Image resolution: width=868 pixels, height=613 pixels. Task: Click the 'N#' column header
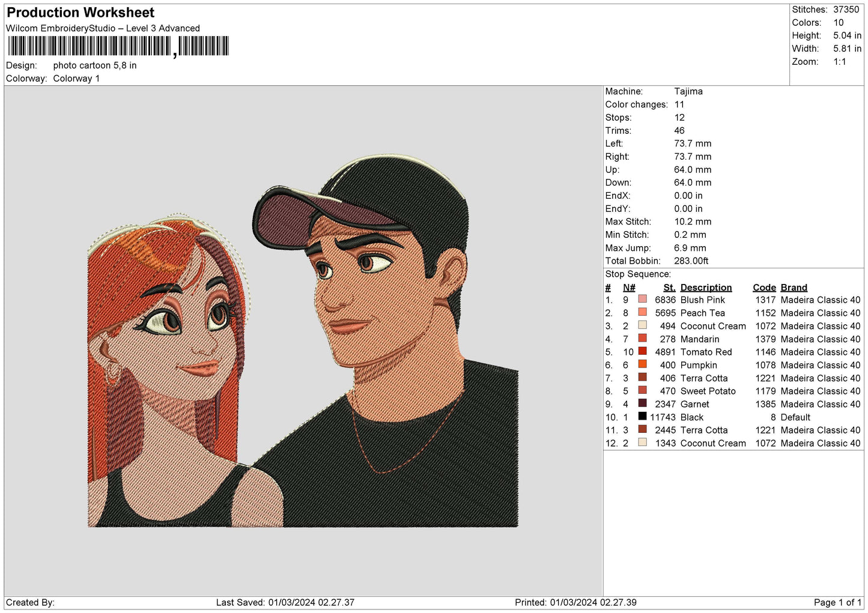click(x=629, y=288)
